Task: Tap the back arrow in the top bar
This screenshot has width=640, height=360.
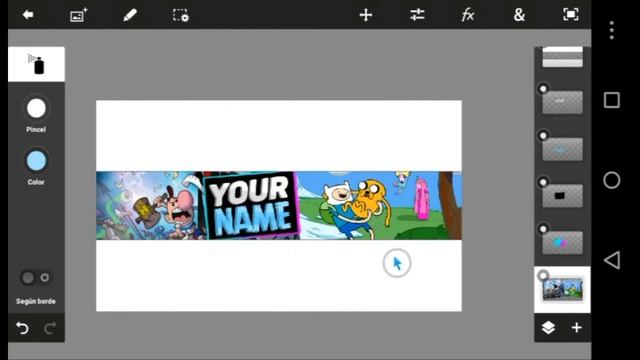Action: pyautogui.click(x=28, y=15)
